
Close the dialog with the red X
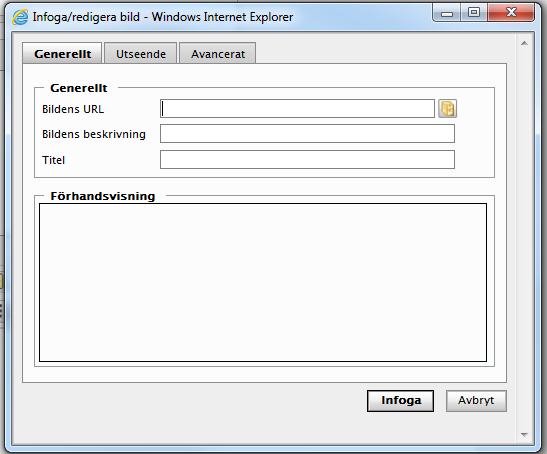(511, 13)
